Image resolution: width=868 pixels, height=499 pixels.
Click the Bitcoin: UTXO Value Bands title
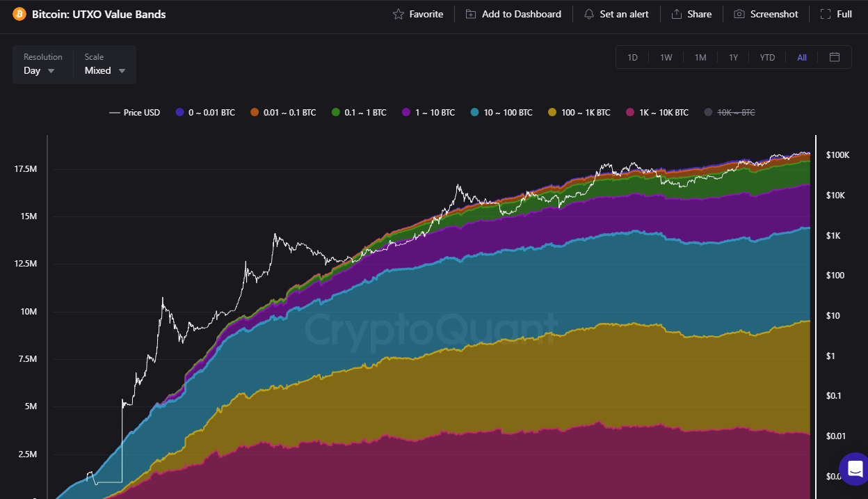click(x=99, y=14)
